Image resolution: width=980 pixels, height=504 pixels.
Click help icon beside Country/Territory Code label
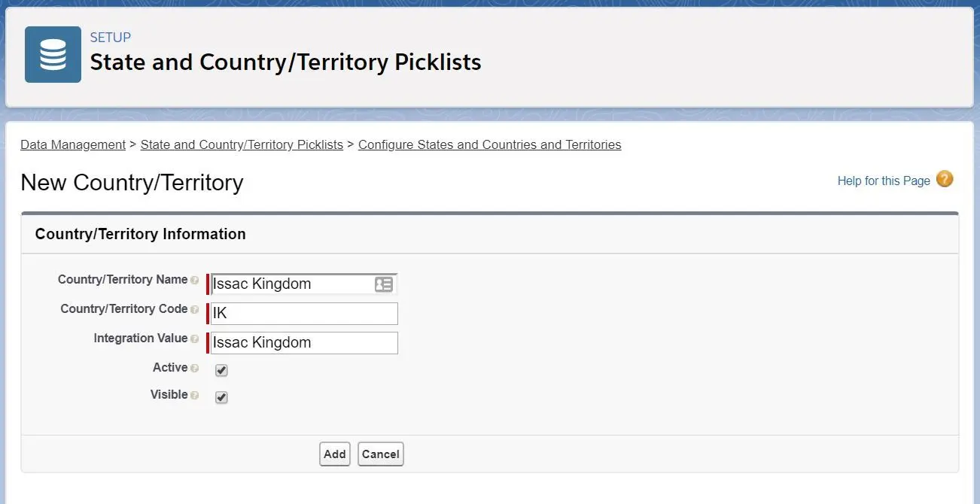click(195, 310)
